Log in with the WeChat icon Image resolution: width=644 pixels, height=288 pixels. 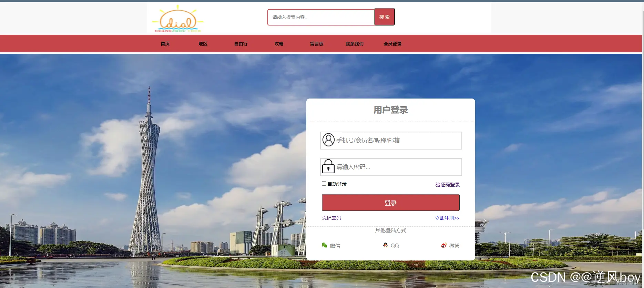tap(324, 245)
